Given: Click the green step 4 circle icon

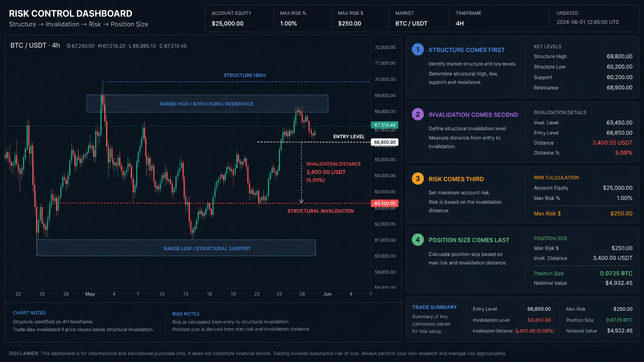Looking at the screenshot, I should click(x=418, y=240).
